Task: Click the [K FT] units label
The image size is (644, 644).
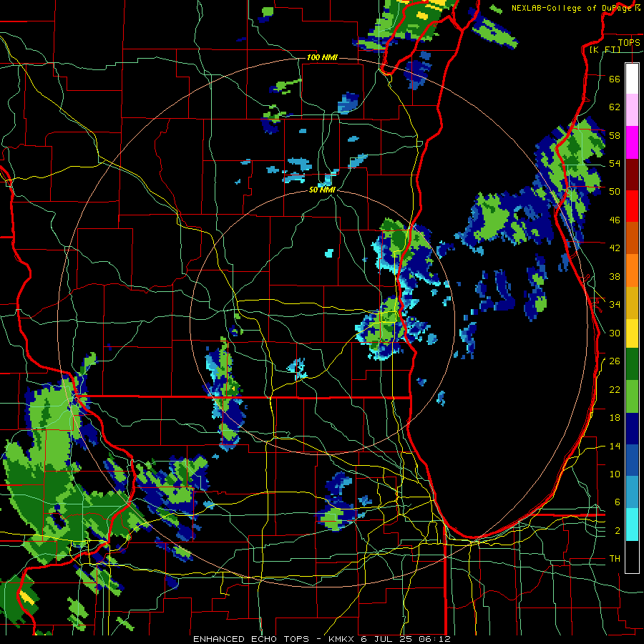Action: pyautogui.click(x=605, y=49)
